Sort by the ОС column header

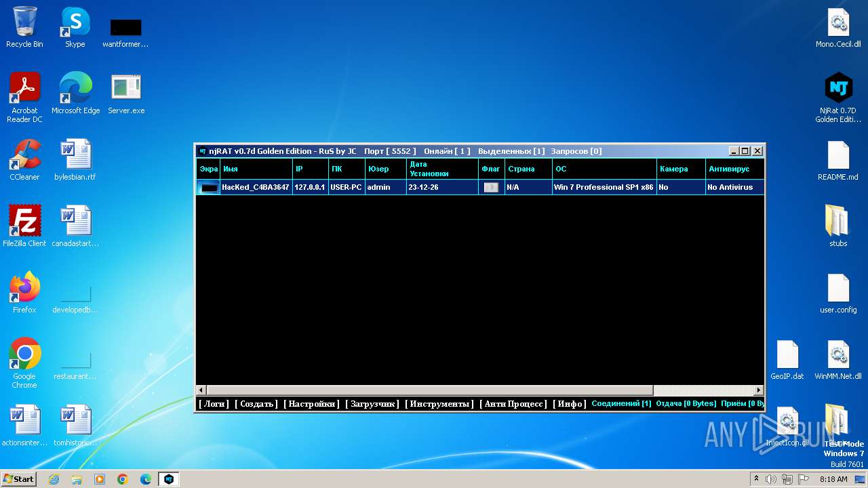coord(604,169)
